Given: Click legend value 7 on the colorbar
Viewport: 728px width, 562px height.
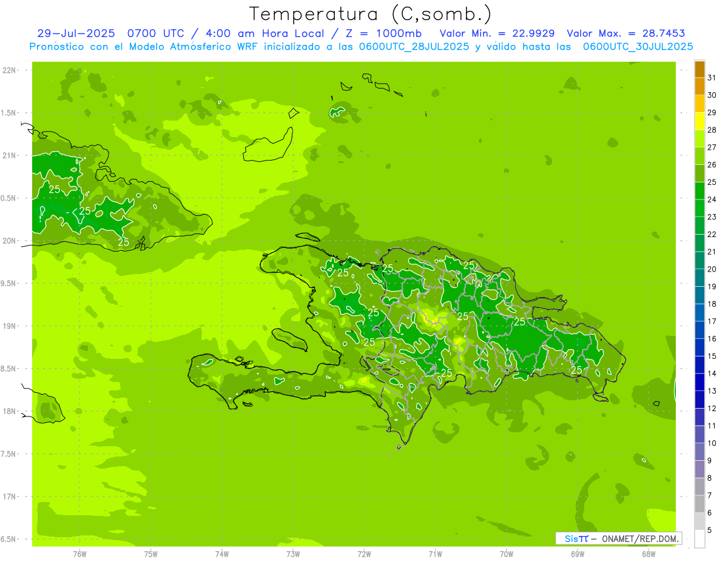Looking at the screenshot, I should (709, 496).
